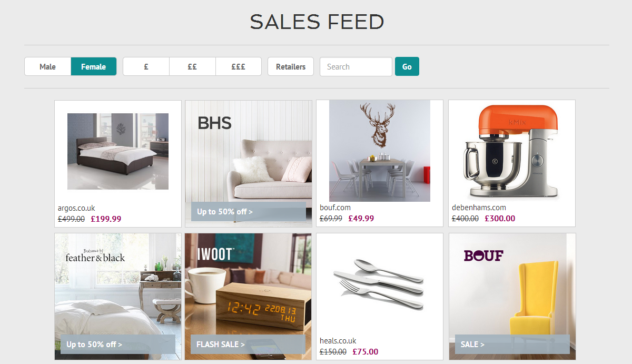View the Heals cutlery set image
The image size is (632, 364).
(380, 284)
